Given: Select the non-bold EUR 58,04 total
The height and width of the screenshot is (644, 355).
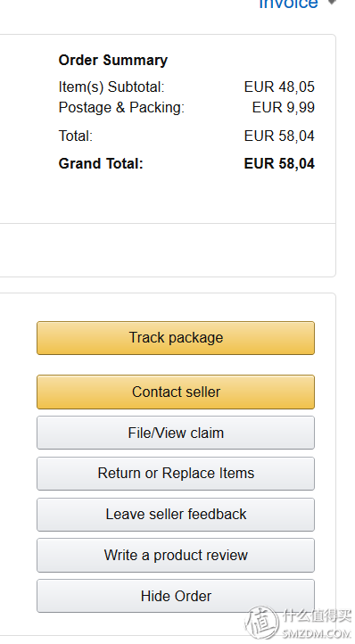Looking at the screenshot, I should [x=279, y=136].
